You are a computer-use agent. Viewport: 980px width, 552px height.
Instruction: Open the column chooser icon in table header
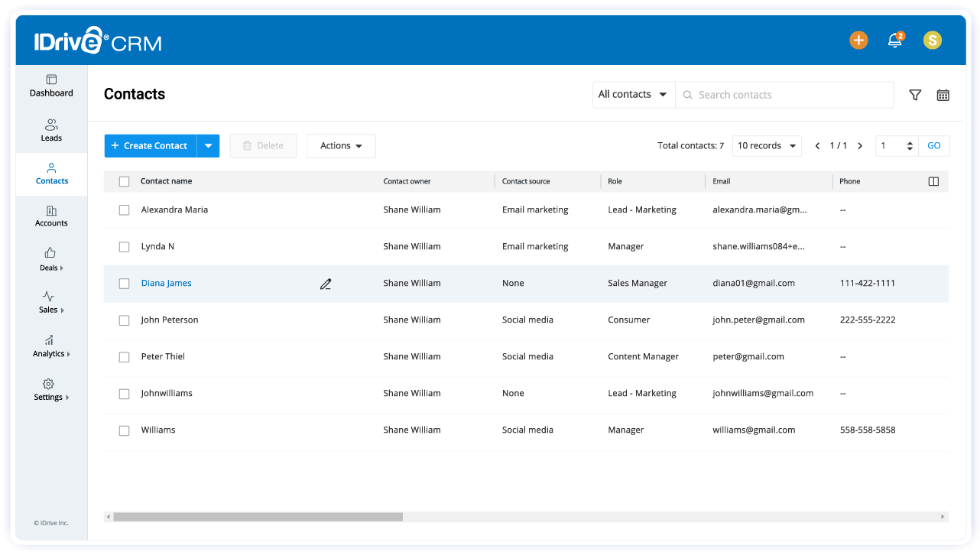[x=933, y=181]
